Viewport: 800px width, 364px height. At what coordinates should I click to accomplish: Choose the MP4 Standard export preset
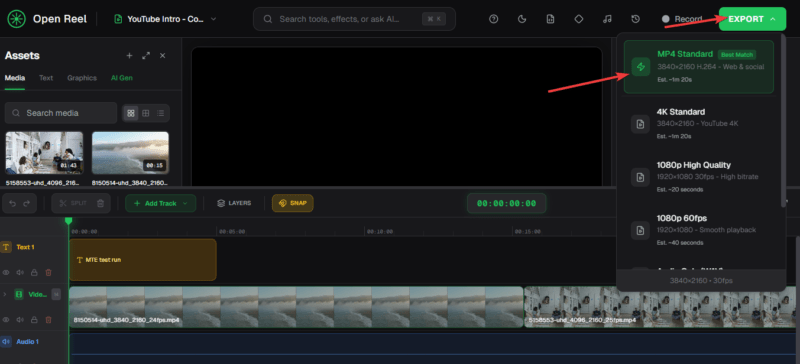coord(698,67)
